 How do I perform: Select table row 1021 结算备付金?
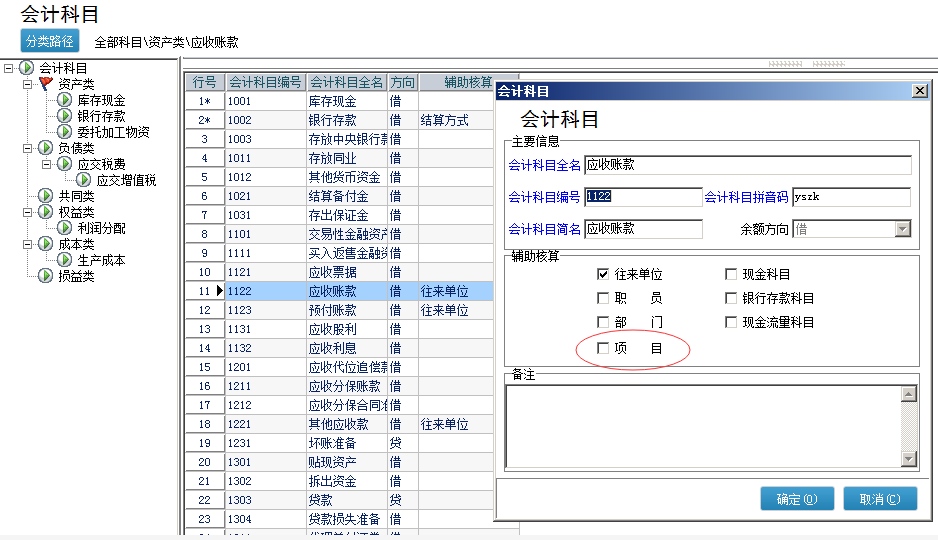pos(339,196)
